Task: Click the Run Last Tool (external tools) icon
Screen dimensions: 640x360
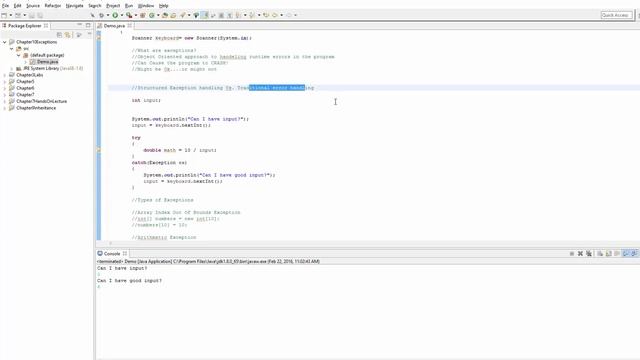Action: (x=129, y=15)
